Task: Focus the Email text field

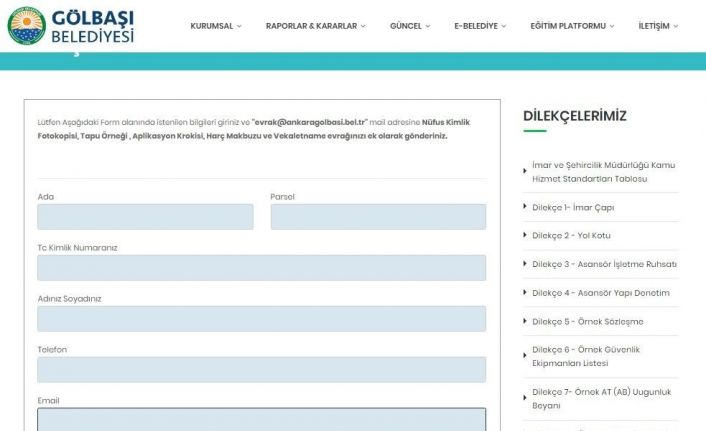Action: tap(261, 419)
